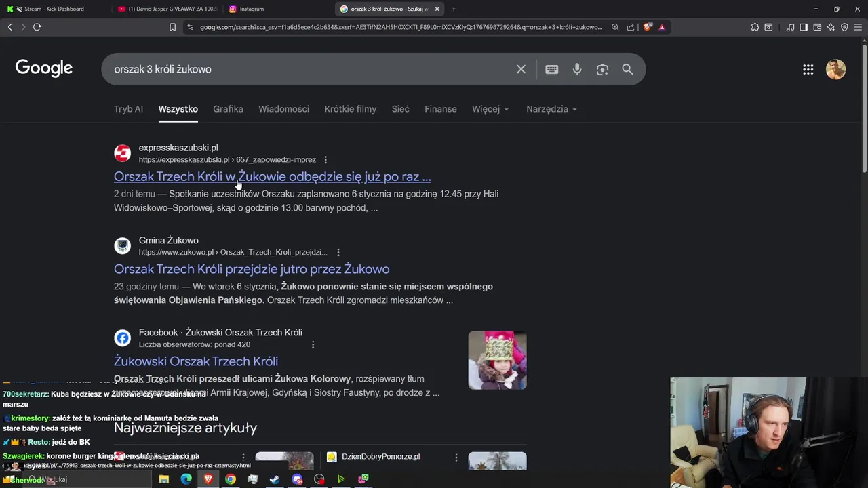Click the magnifying glass search button
Image resolution: width=868 pixels, height=488 pixels.
click(627, 69)
